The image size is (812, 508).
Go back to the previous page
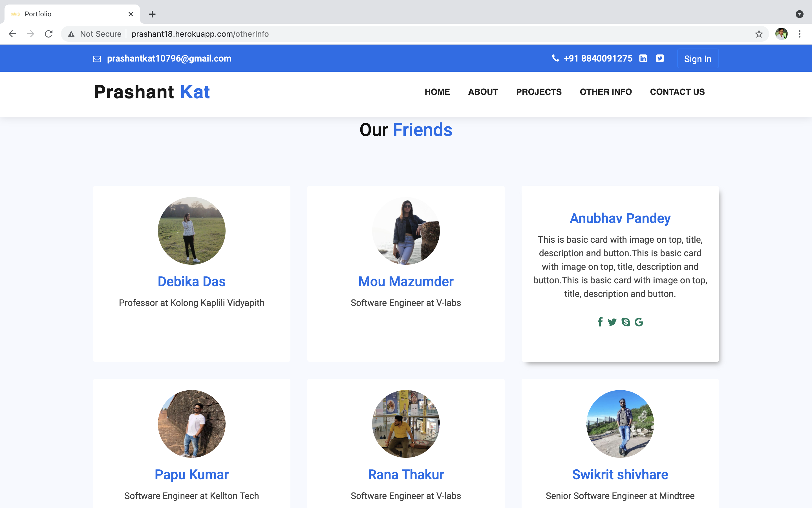point(12,34)
